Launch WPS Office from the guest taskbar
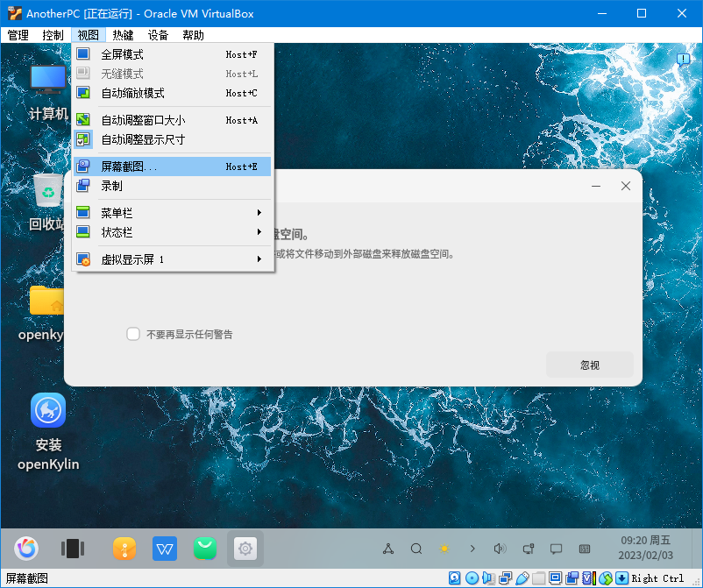The width and height of the screenshot is (703, 588). point(165,548)
